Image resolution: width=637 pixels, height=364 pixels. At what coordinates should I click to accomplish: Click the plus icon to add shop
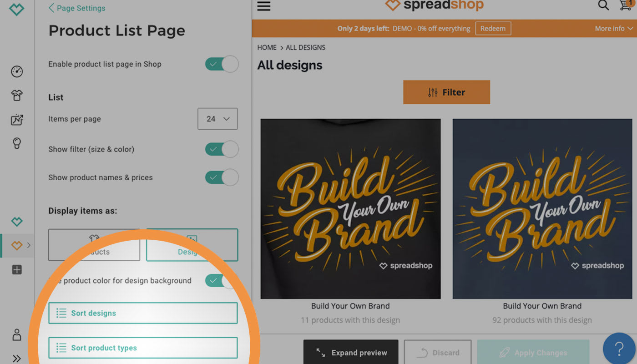[17, 270]
